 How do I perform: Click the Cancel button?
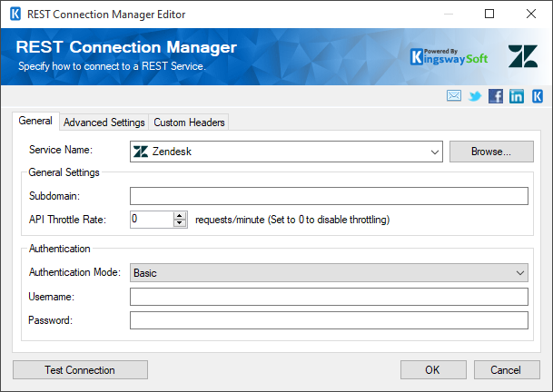point(507,370)
